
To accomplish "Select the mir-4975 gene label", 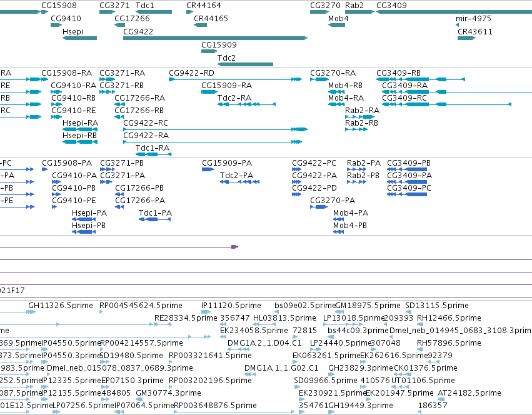I will [x=473, y=19].
